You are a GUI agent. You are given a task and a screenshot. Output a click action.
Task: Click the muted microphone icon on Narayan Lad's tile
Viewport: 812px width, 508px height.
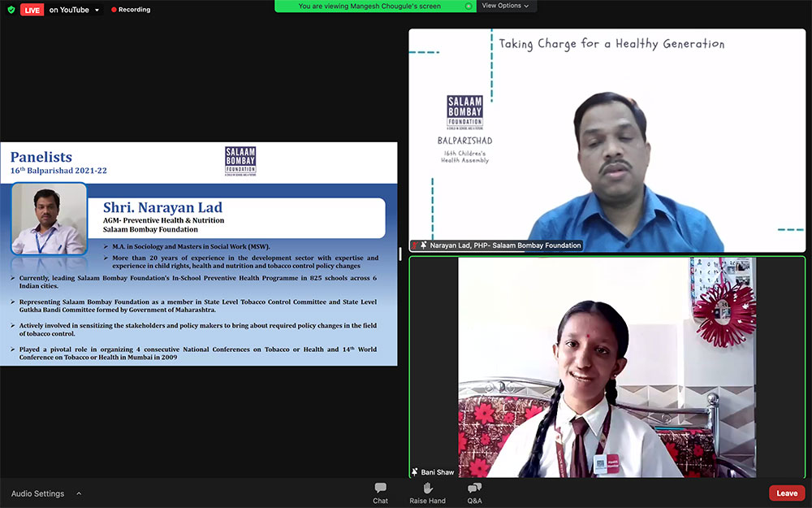pyautogui.click(x=415, y=245)
